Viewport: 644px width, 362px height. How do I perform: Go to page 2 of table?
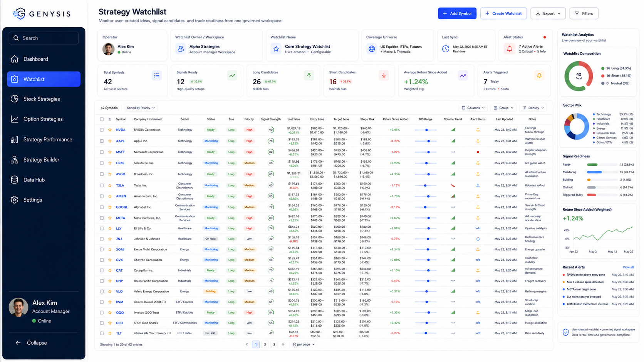tap(265, 344)
